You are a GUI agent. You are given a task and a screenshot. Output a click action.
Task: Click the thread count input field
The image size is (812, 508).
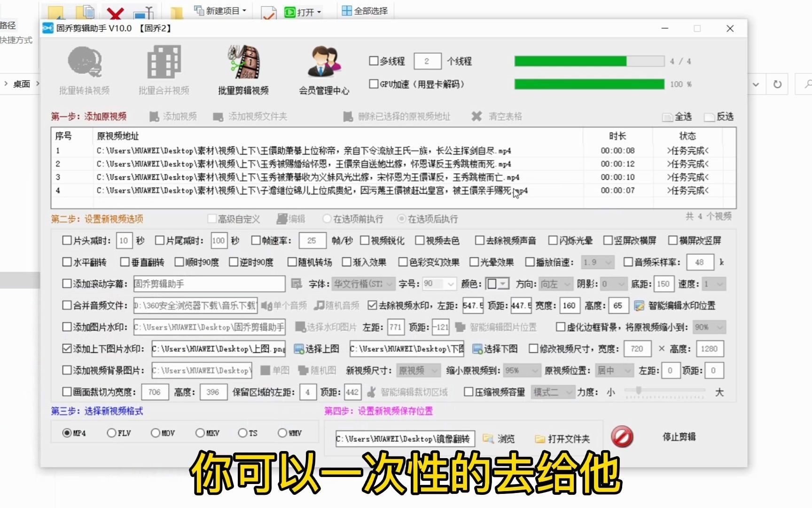coord(427,61)
